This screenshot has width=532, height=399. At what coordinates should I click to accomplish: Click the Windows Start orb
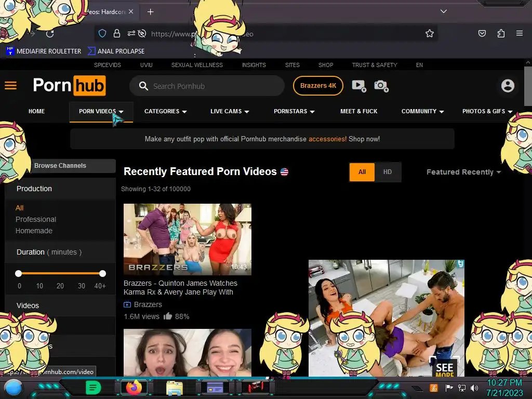[13, 388]
